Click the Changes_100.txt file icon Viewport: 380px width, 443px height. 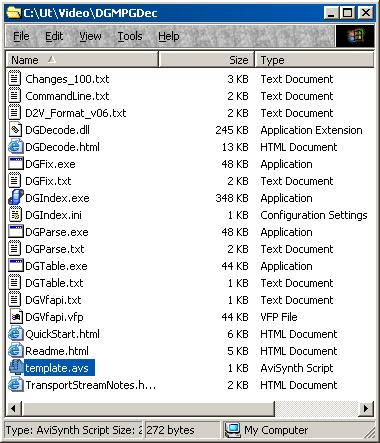click(15, 79)
